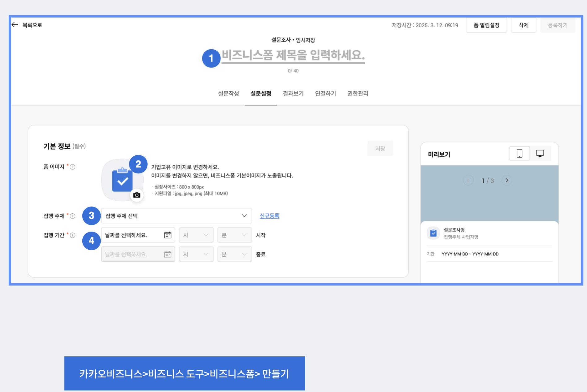Switch to the 설문작성 tab
587x392 pixels.
228,94
